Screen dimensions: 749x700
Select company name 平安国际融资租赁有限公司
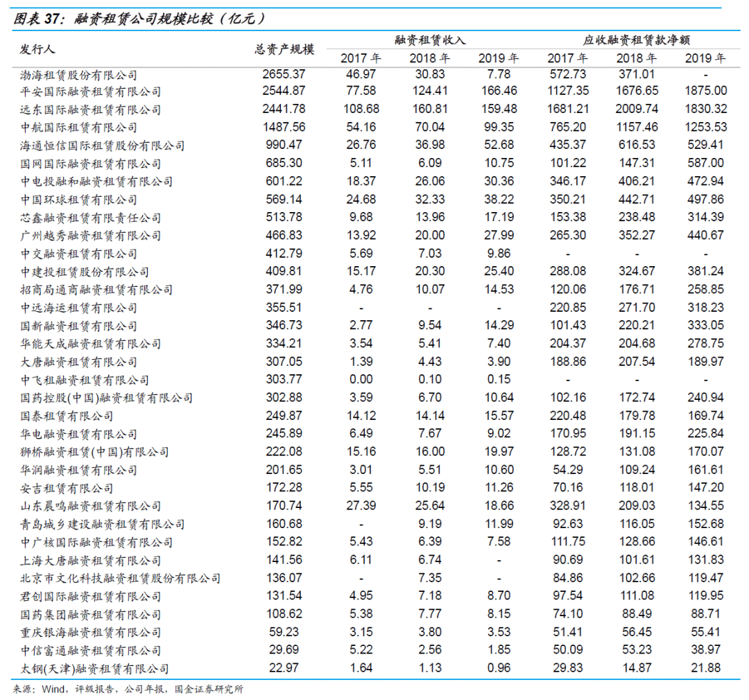(90, 91)
